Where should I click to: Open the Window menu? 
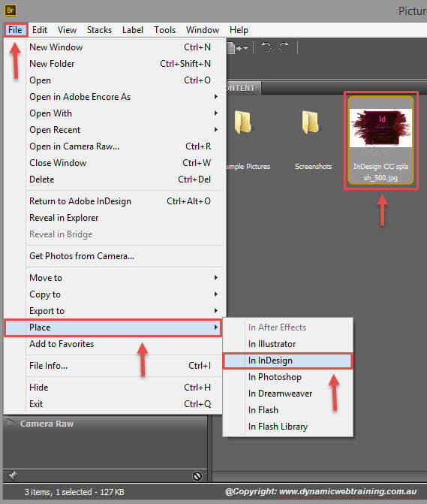pyautogui.click(x=203, y=30)
